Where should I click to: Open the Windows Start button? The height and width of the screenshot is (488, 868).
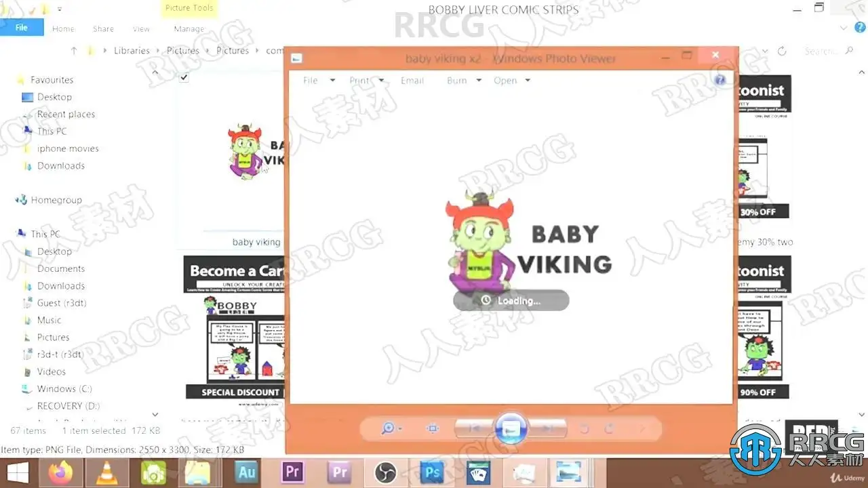point(18,472)
